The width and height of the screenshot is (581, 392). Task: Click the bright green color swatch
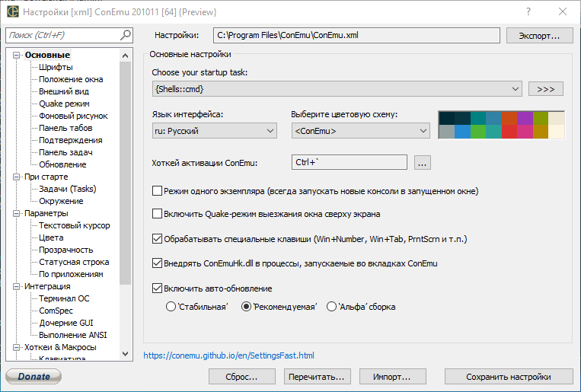pyautogui.click(x=478, y=132)
